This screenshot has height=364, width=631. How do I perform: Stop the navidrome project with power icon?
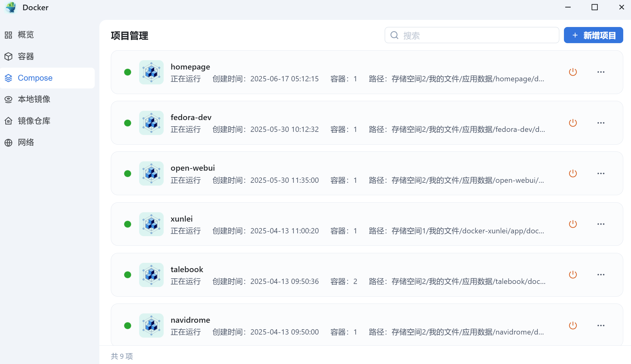[573, 326]
